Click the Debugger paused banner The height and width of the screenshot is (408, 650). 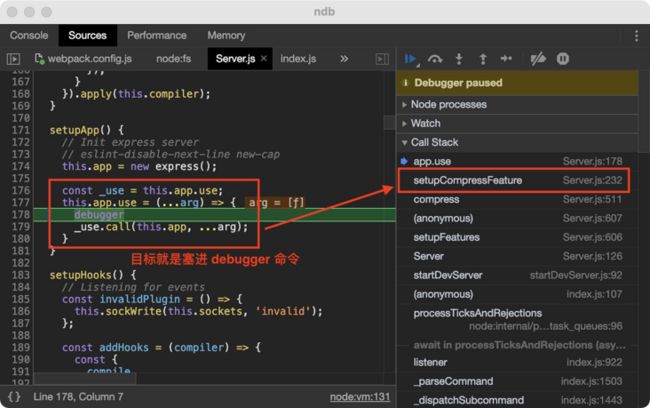click(x=517, y=83)
